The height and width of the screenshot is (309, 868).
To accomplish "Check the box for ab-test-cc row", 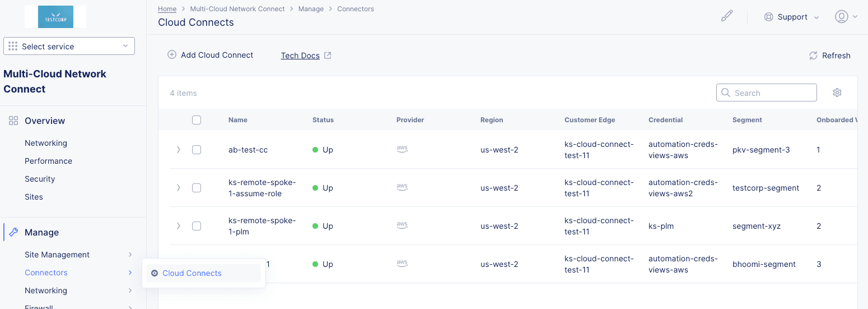I will tap(197, 150).
